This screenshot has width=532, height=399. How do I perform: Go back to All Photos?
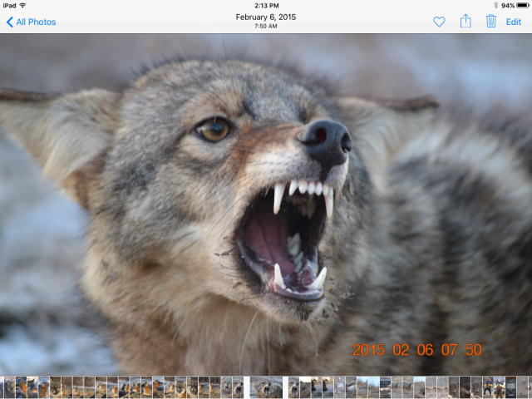[x=31, y=22]
